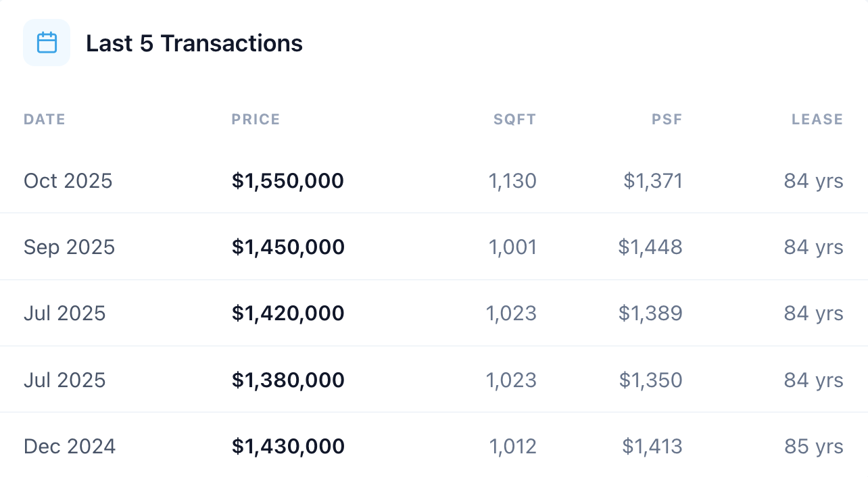Click the SQFT column header
Image resolution: width=868 pixels, height=477 pixels.
[514, 120]
